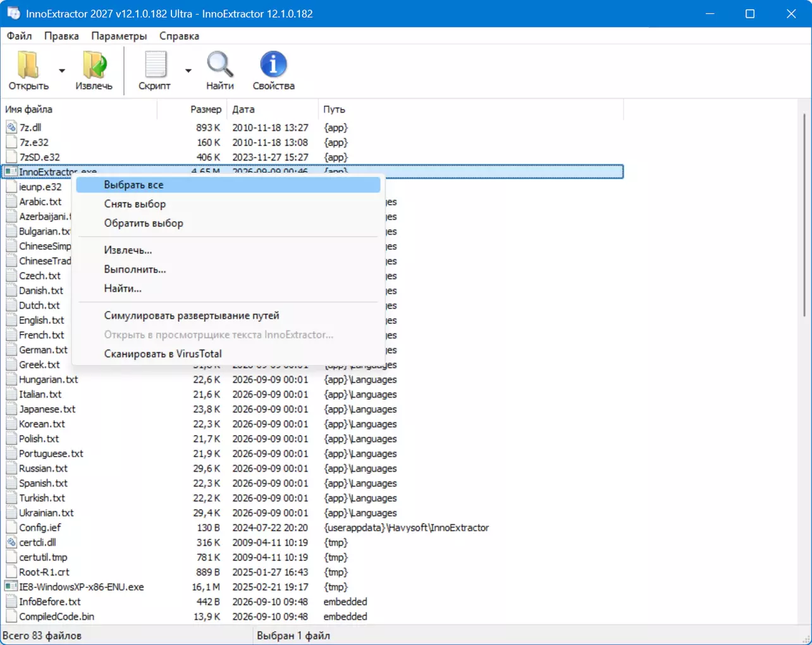Click the Root-R1.crt file icon
This screenshot has width=812, height=645.
(11, 572)
